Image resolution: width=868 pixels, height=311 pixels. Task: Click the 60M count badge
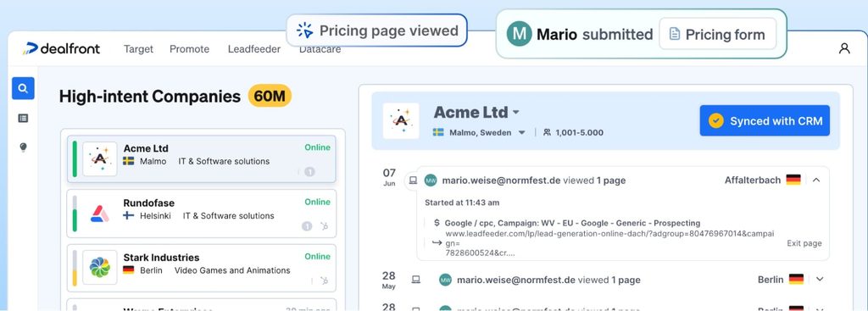270,97
